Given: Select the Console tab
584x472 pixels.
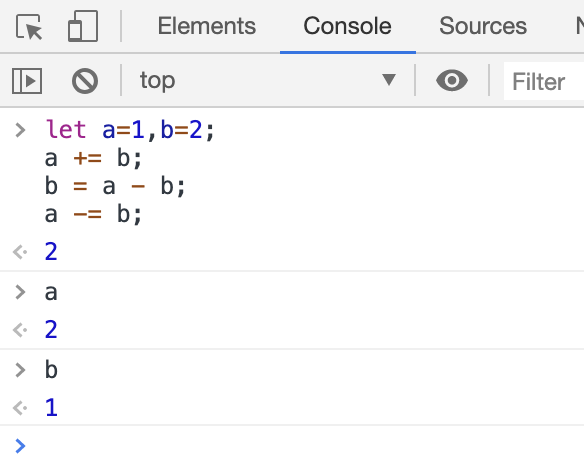Looking at the screenshot, I should pos(347,26).
